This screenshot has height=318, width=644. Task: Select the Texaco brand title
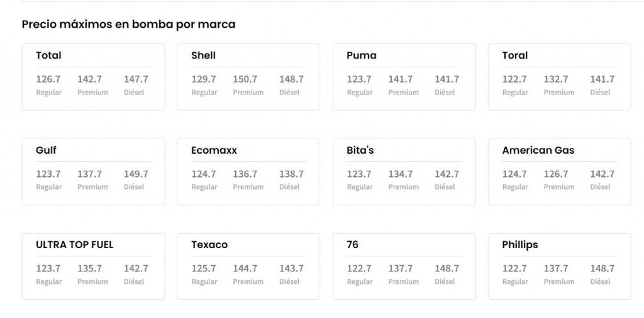pos(209,244)
